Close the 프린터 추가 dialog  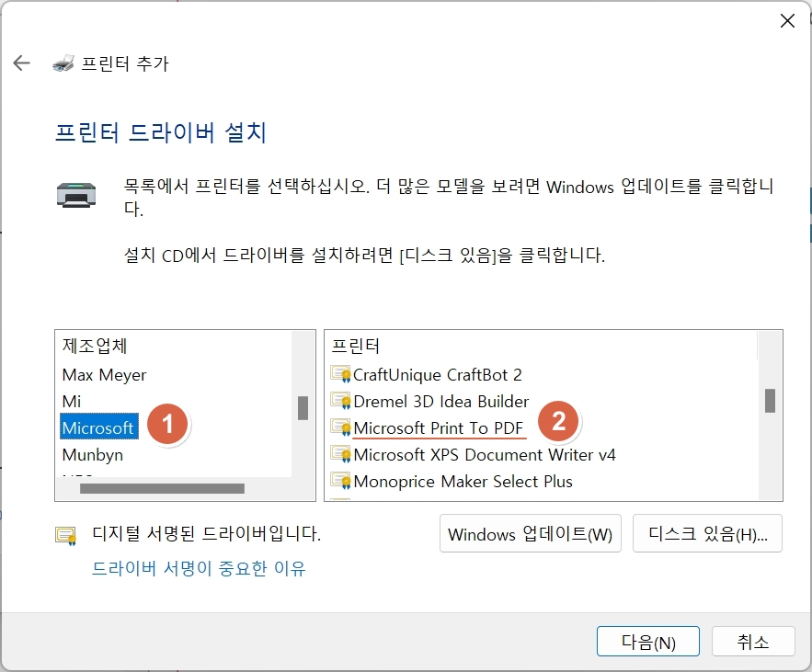pos(787,21)
